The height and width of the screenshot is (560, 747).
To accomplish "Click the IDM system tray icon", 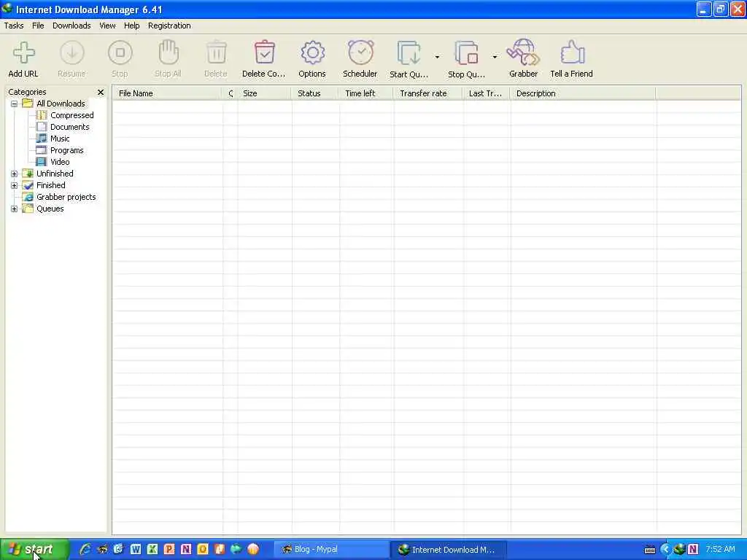I will tap(679, 550).
